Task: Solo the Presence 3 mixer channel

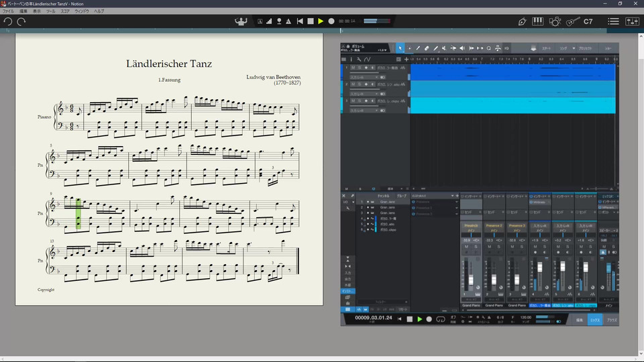Action: pyautogui.click(x=522, y=247)
